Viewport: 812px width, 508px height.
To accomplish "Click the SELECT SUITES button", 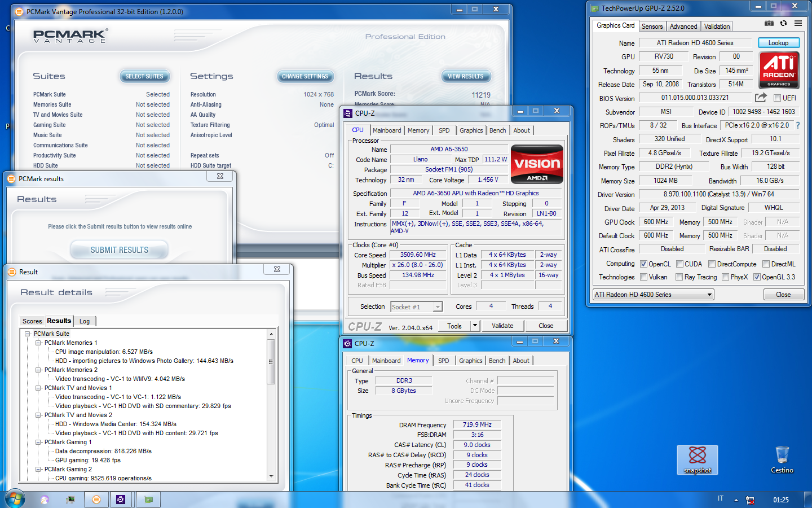I will tap(144, 76).
